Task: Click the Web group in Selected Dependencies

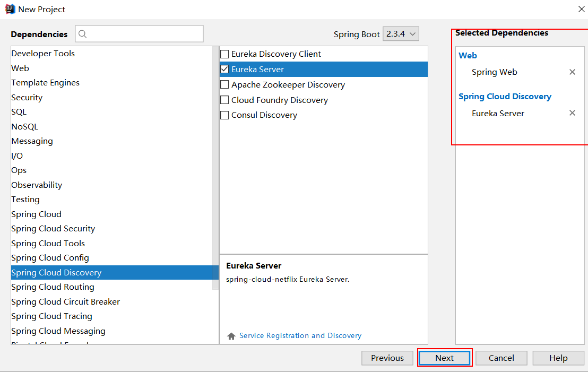Action: pyautogui.click(x=468, y=56)
